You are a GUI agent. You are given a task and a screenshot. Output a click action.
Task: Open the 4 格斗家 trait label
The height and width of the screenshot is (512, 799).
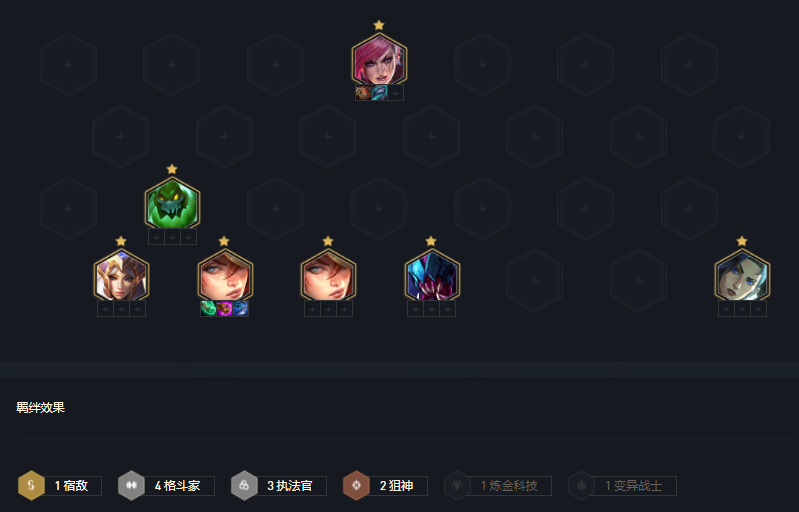coord(177,486)
